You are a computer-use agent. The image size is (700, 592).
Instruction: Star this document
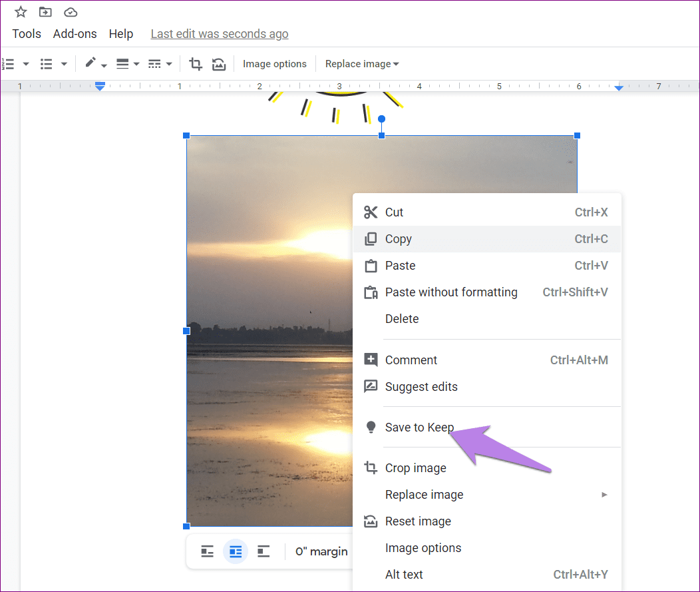click(x=20, y=11)
